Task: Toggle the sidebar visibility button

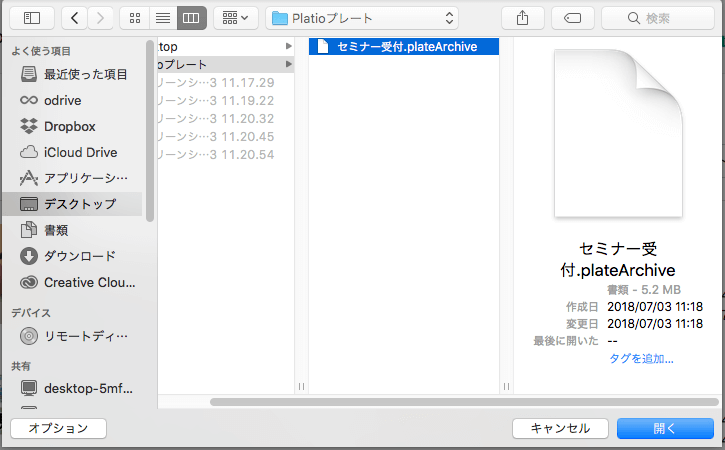Action: coord(32,18)
